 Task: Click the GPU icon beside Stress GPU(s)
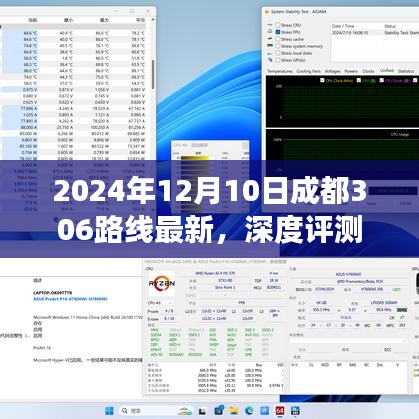click(x=270, y=60)
